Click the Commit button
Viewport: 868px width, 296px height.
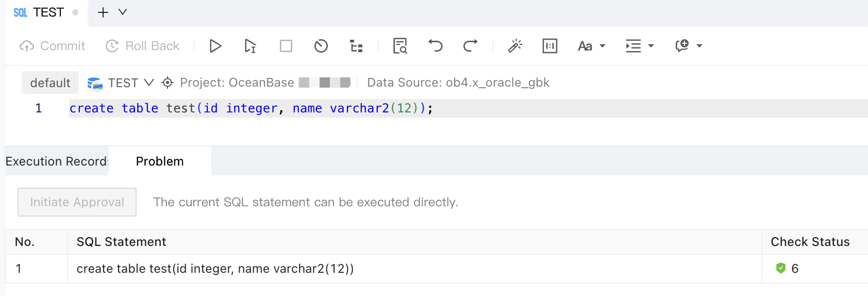pyautogui.click(x=52, y=46)
